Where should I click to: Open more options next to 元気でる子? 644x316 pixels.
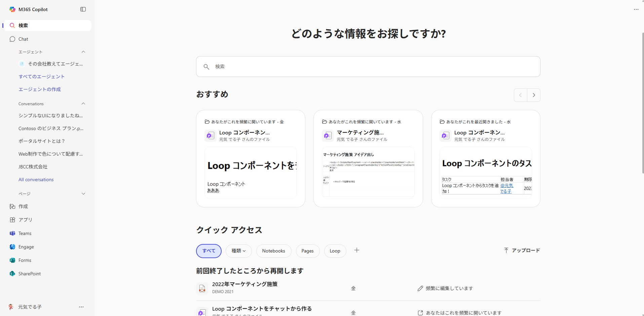81,307
